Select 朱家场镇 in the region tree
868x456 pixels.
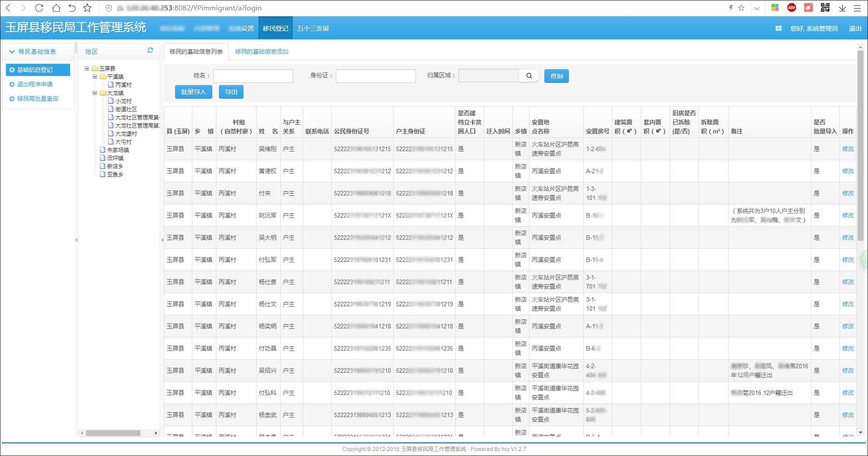(118, 150)
